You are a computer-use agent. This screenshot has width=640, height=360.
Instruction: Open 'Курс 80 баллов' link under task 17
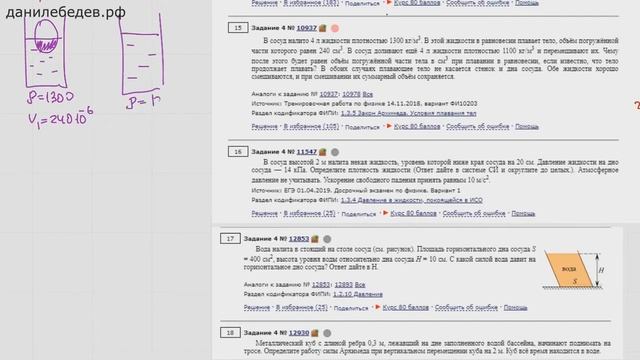(x=405, y=307)
